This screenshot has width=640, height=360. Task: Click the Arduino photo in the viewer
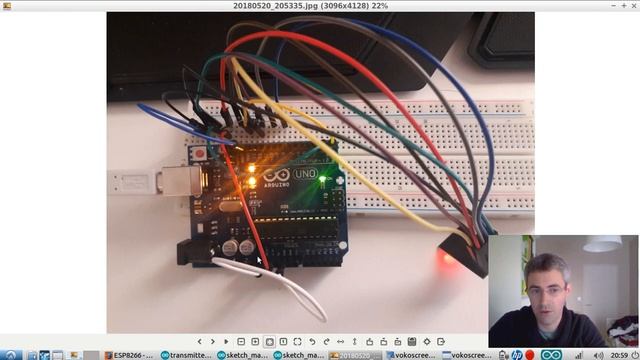[x=320, y=172]
